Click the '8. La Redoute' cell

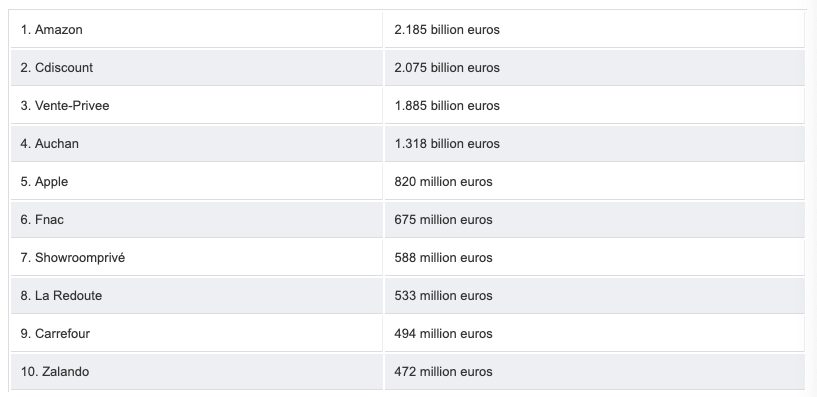pyautogui.click(x=196, y=296)
